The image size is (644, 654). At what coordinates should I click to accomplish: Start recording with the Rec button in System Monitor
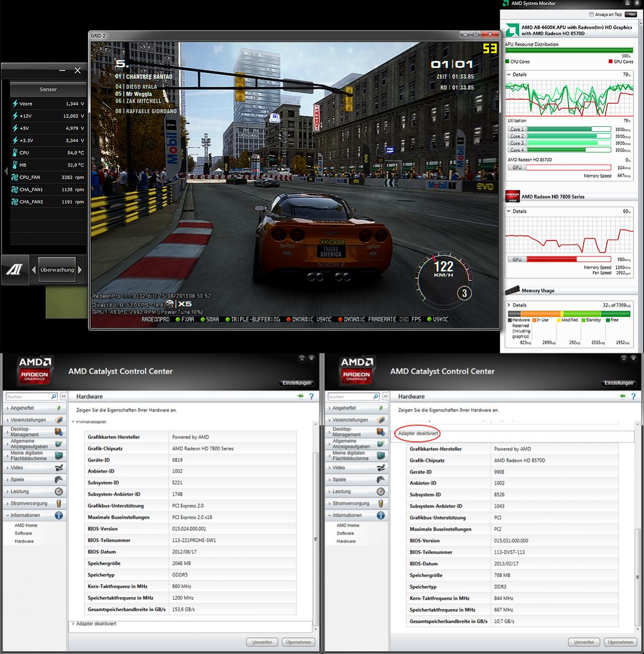(x=631, y=15)
